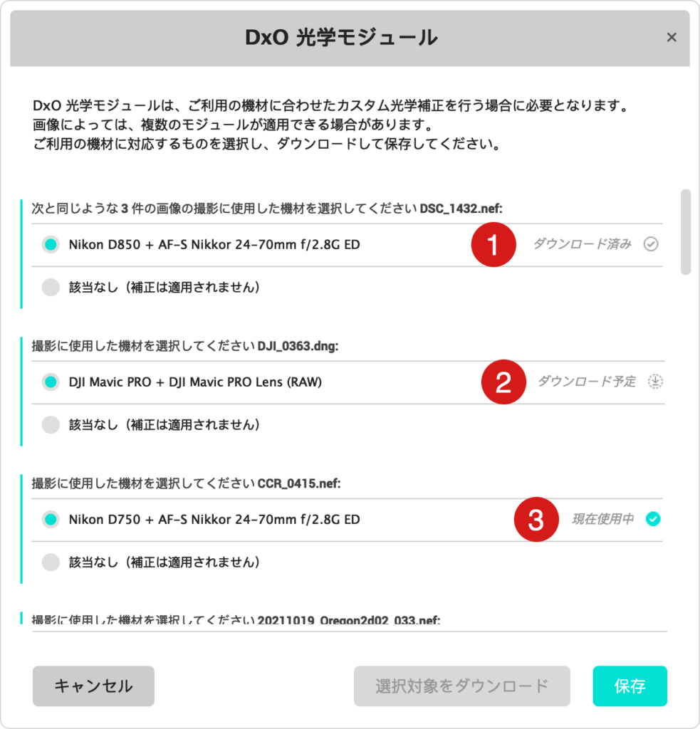The image size is (700, 729).
Task: Select Nikon D750 + AF-S Nikkor radio button
Action: (x=51, y=519)
